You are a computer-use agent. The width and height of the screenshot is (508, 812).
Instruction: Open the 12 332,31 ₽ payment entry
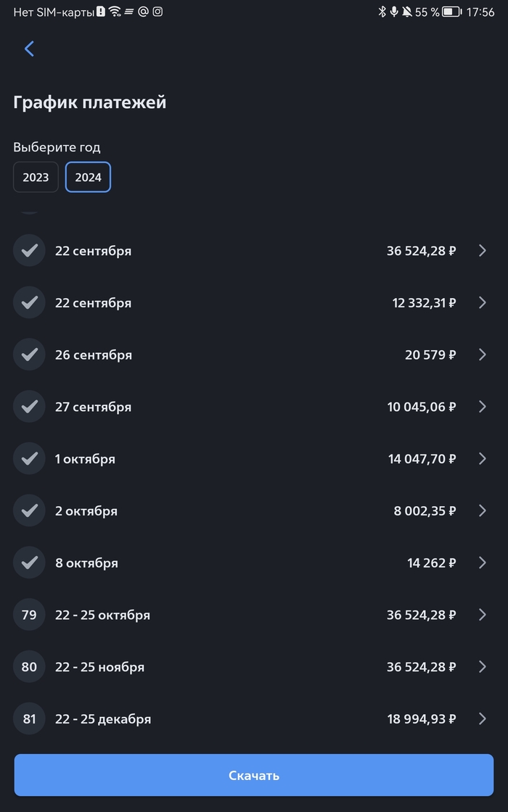pos(254,303)
